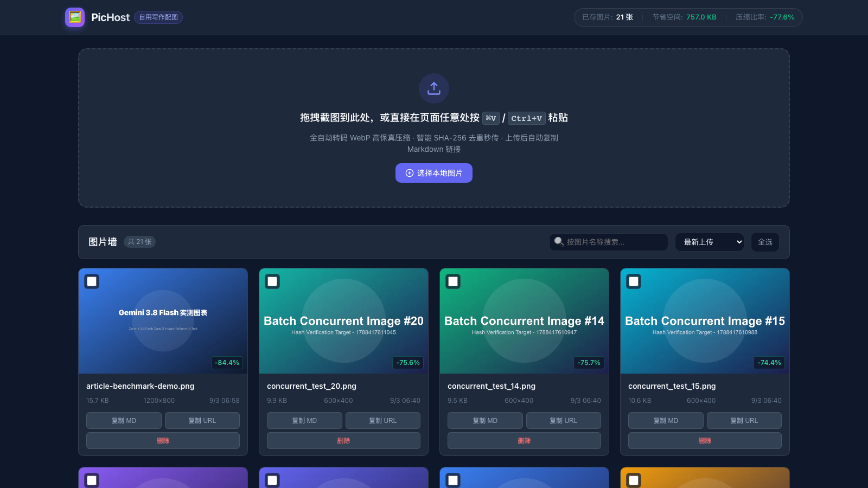
Task: Delete concurrent_test_14.png
Action: click(524, 440)
